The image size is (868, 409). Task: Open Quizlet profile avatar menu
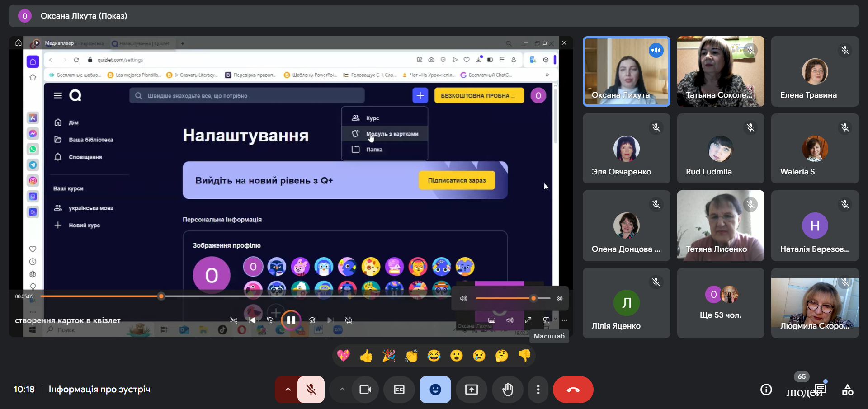point(538,95)
